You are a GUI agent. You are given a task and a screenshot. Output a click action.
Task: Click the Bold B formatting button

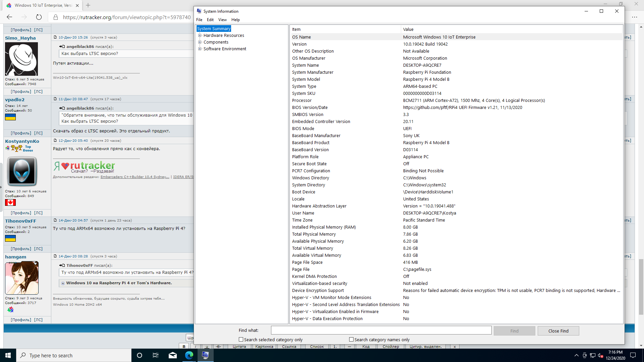point(184,346)
